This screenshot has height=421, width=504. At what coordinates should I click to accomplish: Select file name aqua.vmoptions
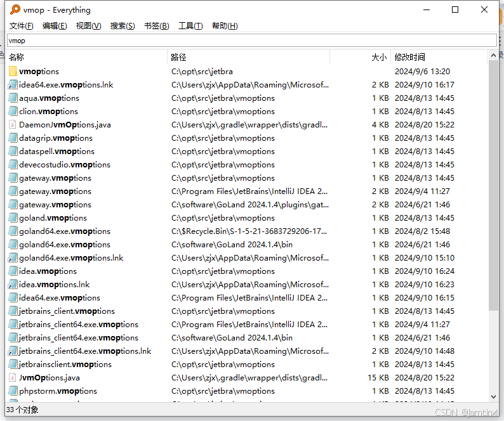tap(49, 98)
